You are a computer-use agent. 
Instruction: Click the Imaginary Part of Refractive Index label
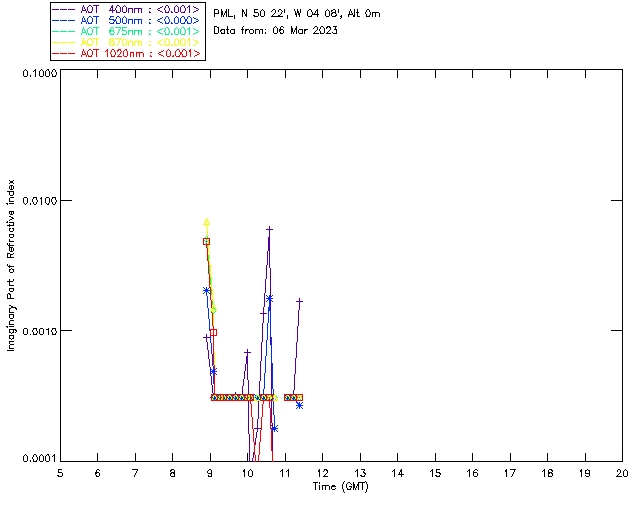[x=11, y=265]
